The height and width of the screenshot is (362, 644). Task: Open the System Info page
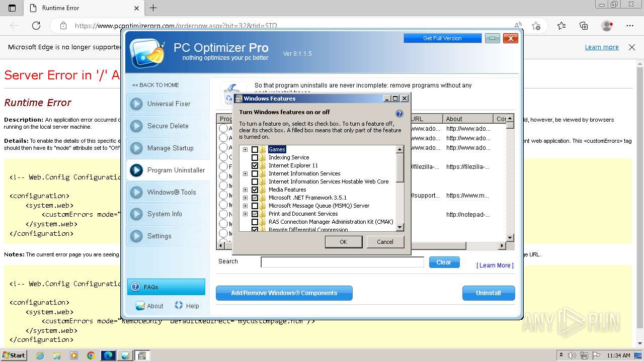tap(168, 214)
